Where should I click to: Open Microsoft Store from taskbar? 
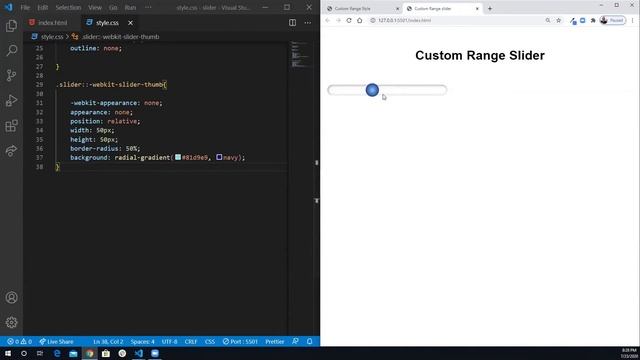coord(106,353)
